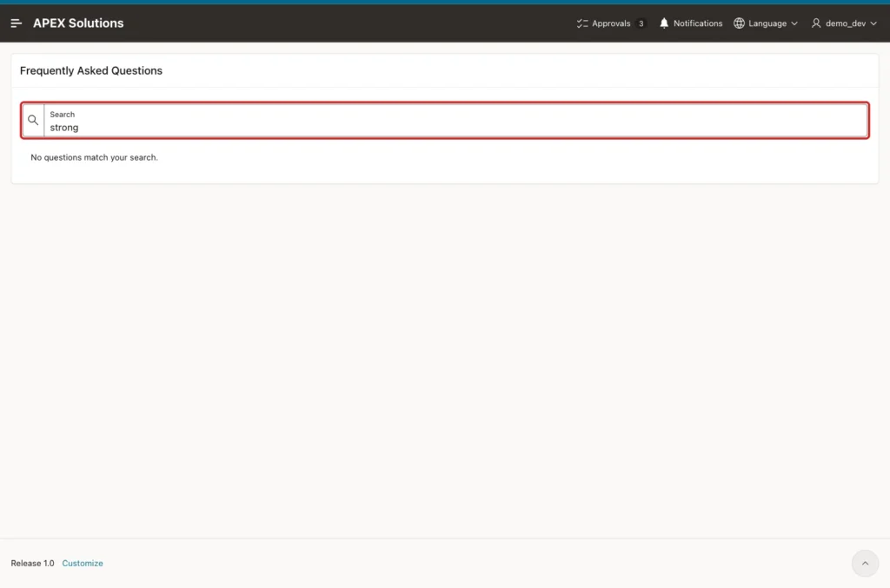Open the Language dropdown menu

click(766, 23)
